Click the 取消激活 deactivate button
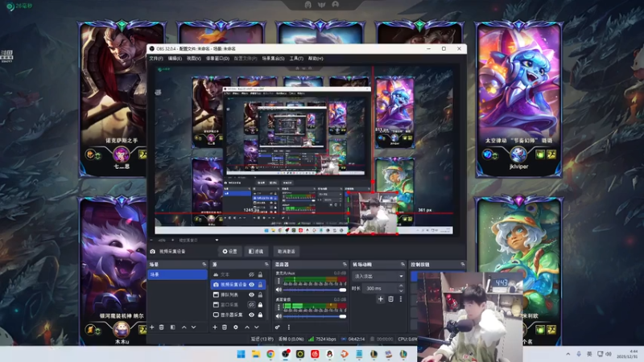 click(x=287, y=251)
